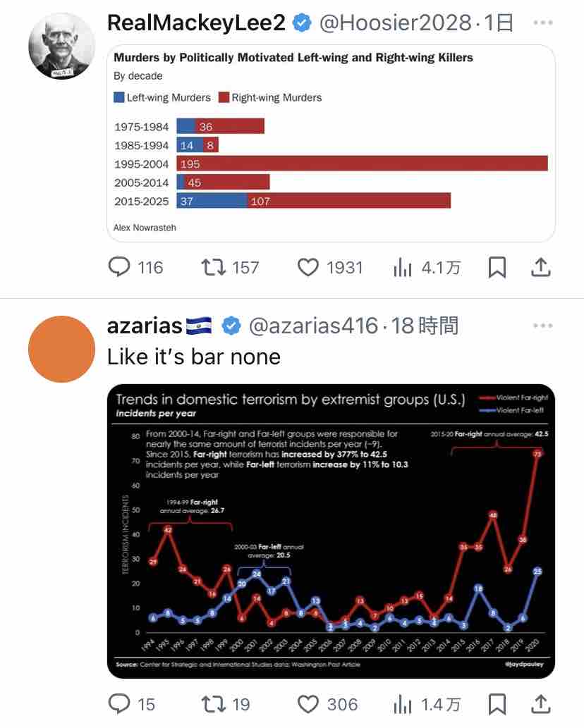Visit the @Hoosier2028 handle link

point(396,23)
